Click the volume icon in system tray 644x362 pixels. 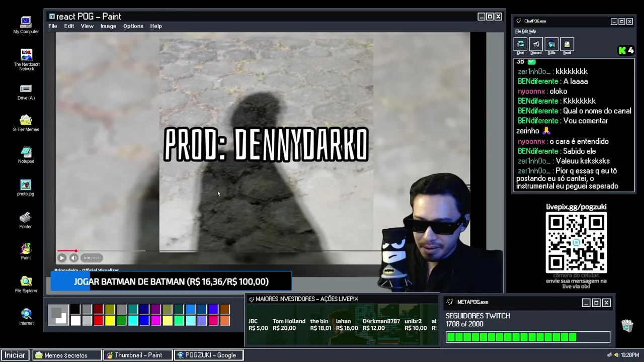(616, 355)
